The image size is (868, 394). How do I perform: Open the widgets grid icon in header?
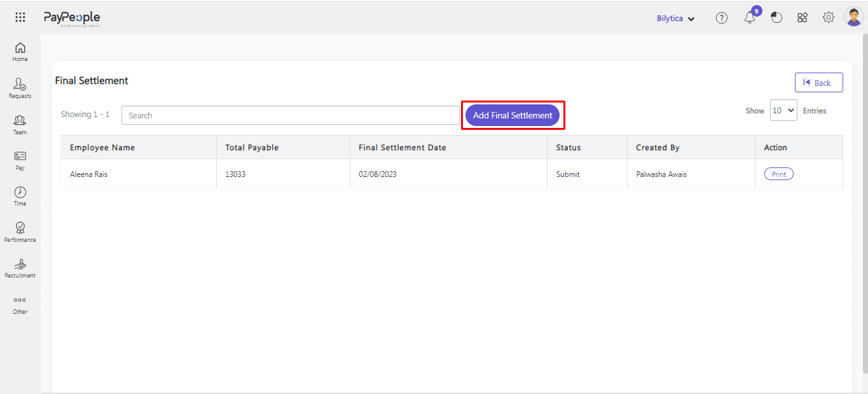pyautogui.click(x=803, y=18)
